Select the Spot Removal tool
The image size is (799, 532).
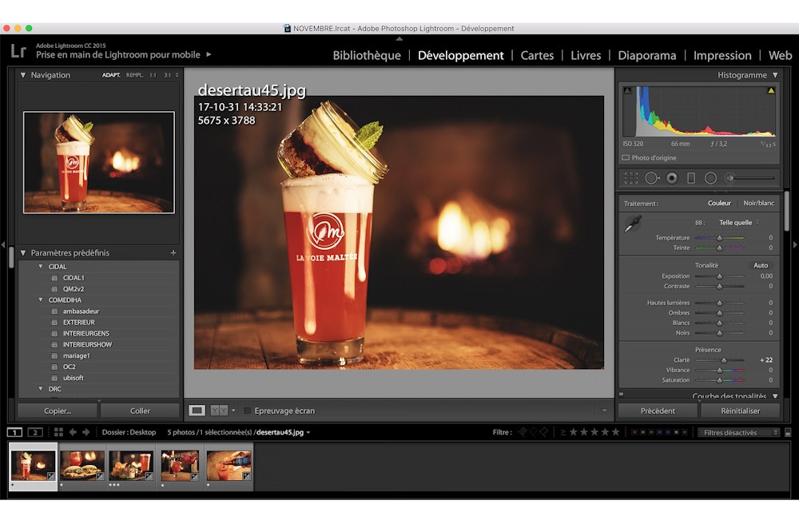pos(652,178)
